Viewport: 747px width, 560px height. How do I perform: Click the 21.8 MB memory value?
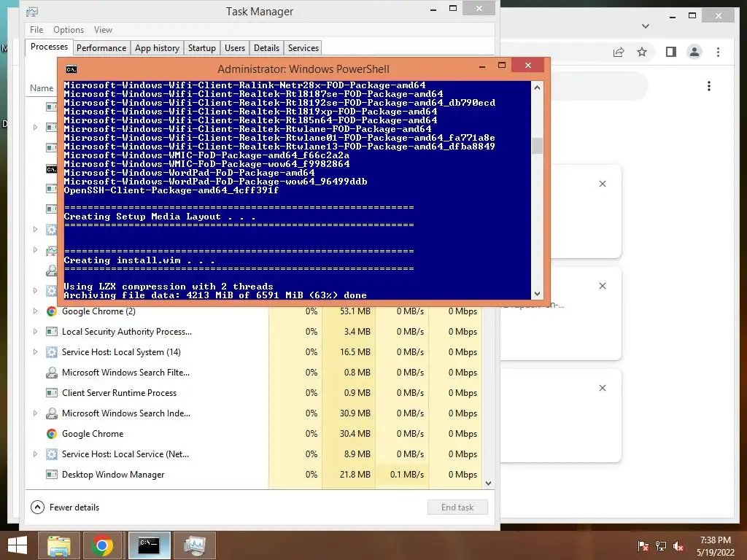coord(355,475)
